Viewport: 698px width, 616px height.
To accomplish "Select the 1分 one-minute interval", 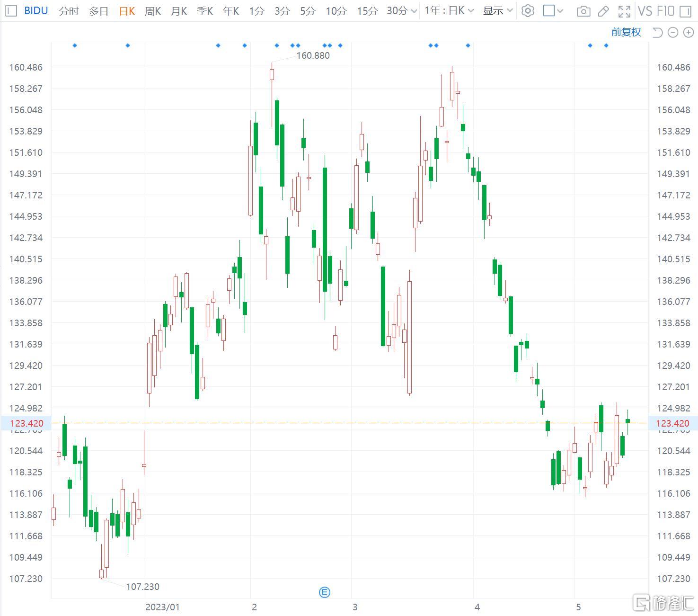I will click(x=256, y=11).
